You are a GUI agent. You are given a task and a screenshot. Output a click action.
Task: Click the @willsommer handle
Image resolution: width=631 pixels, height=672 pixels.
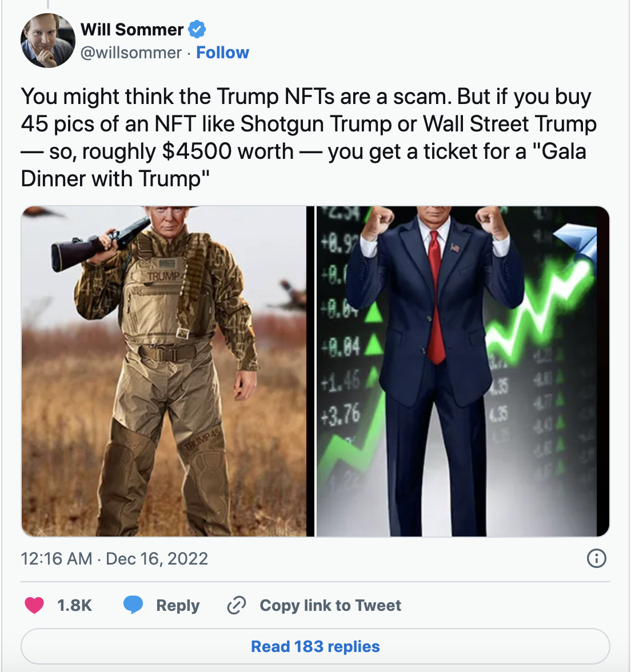point(131,53)
